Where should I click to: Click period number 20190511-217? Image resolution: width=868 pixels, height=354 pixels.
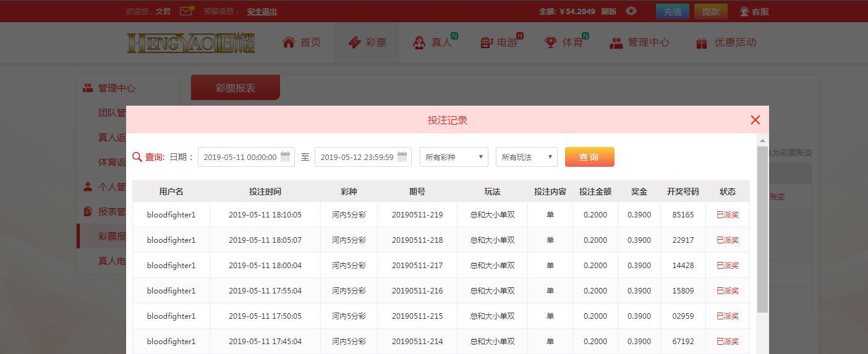click(x=417, y=266)
